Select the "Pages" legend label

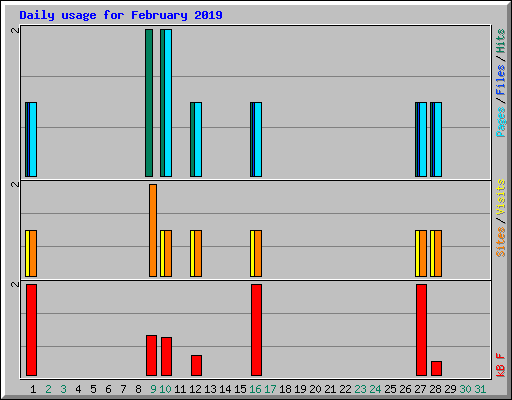[501, 122]
